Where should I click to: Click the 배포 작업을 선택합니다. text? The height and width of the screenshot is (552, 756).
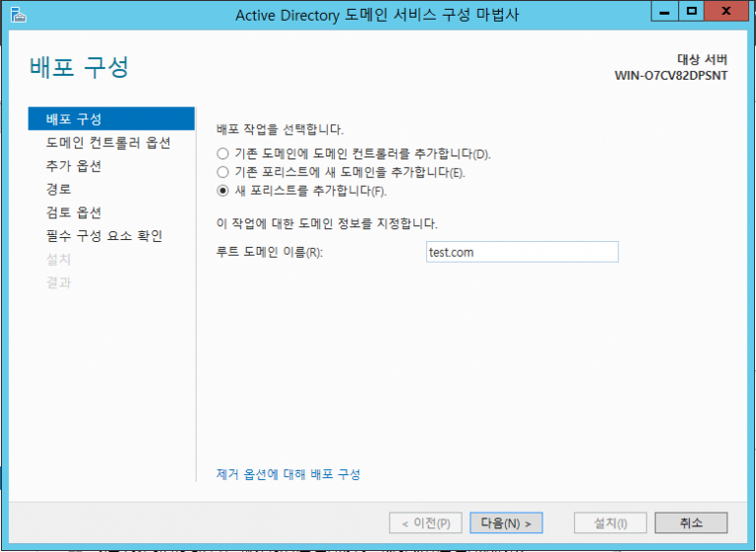[x=280, y=129]
